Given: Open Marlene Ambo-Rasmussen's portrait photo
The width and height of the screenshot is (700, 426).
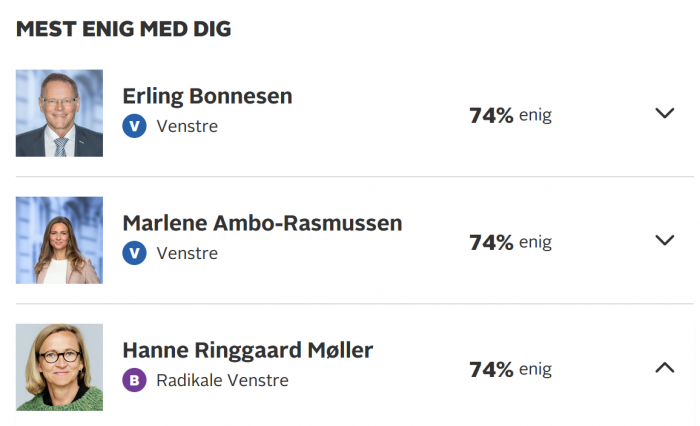Looking at the screenshot, I should click(59, 240).
